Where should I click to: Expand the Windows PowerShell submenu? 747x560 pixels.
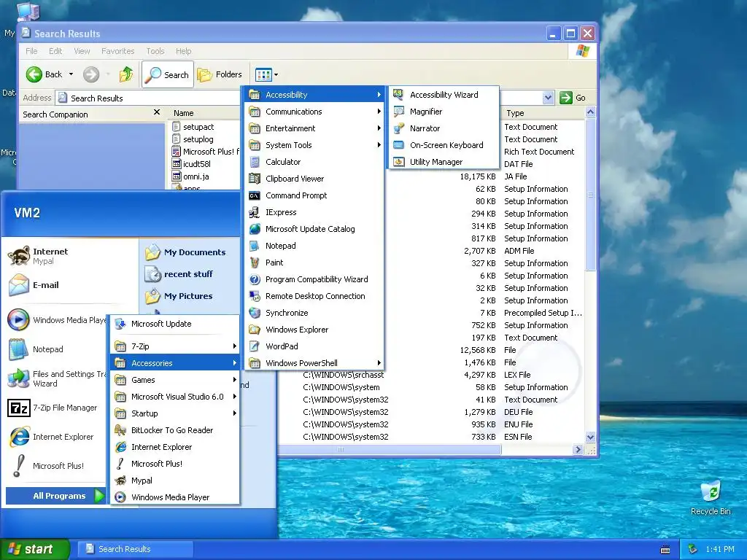tap(314, 363)
